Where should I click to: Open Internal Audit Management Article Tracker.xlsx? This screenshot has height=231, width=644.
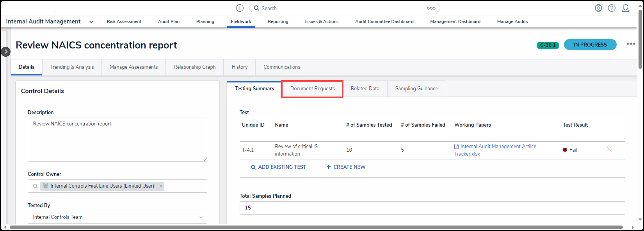(x=498, y=147)
